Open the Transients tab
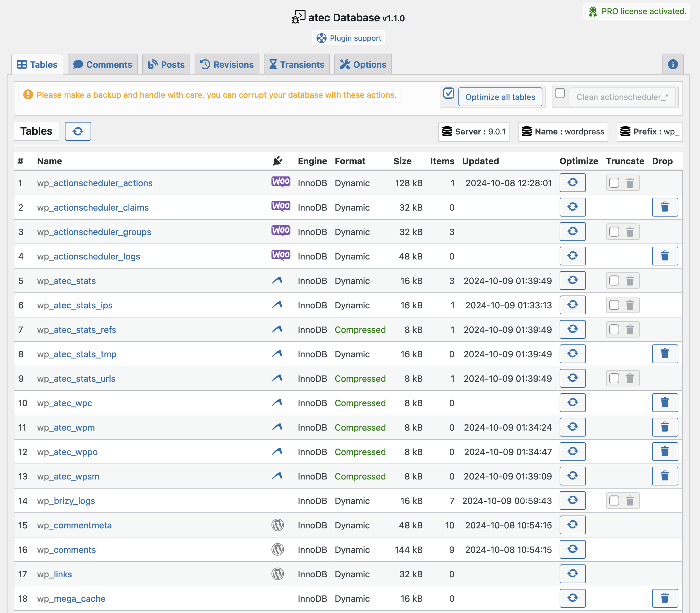700x613 pixels. click(297, 65)
